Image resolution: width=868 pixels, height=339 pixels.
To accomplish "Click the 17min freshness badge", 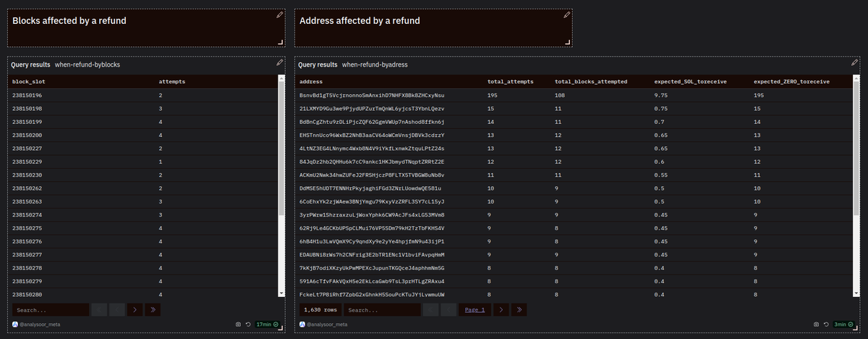I will pyautogui.click(x=266, y=325).
